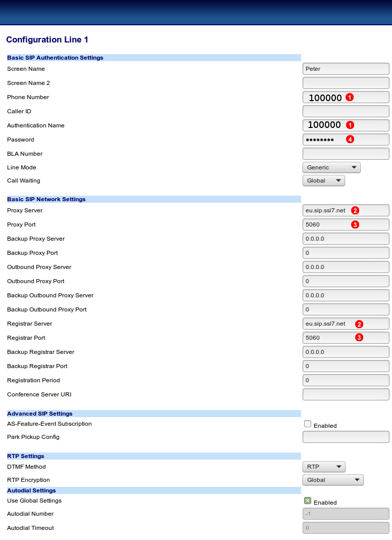392x540 pixels.
Task: Uncheck Use Global Settings for Autodial
Action: coord(308,501)
